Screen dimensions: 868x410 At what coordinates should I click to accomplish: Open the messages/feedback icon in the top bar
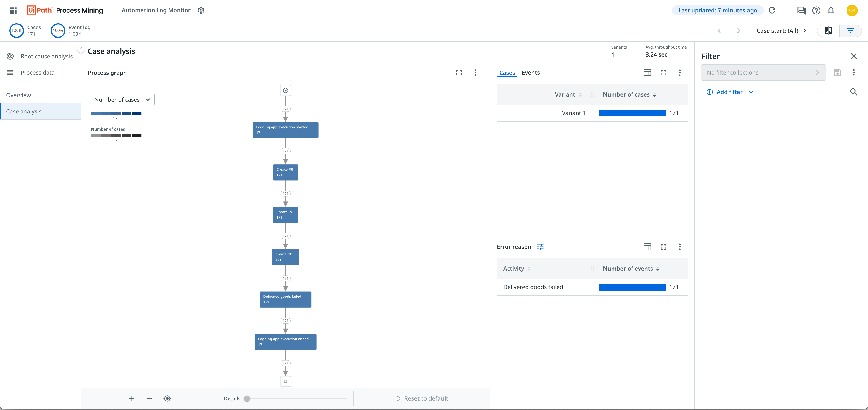801,10
